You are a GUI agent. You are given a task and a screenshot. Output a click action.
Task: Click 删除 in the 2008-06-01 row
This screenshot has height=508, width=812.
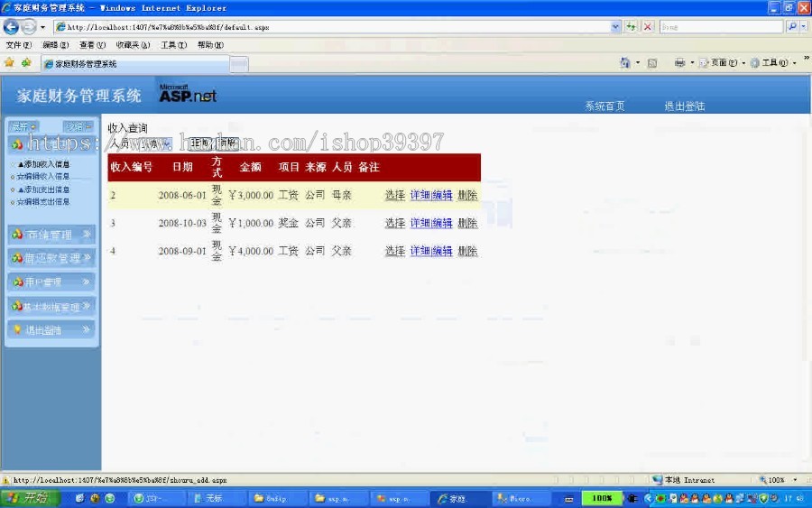pos(467,195)
